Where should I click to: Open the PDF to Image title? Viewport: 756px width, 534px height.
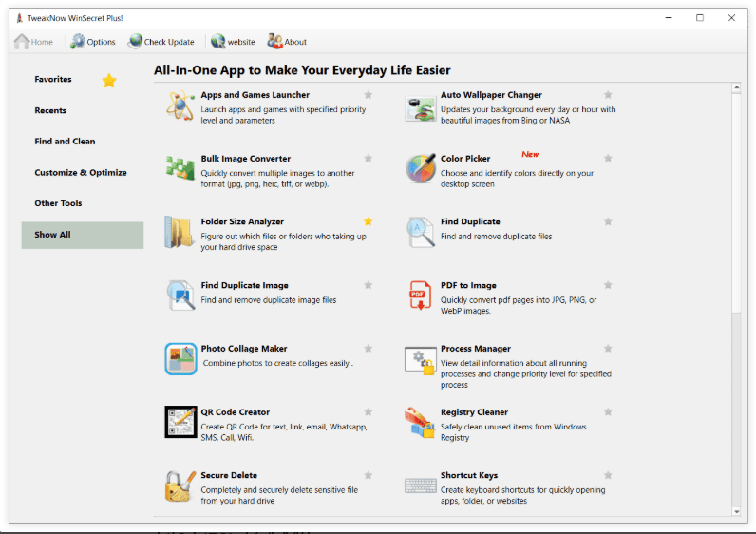pyautogui.click(x=468, y=286)
